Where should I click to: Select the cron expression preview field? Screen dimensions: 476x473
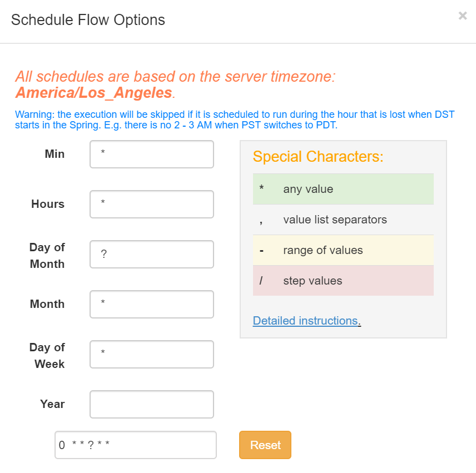(x=135, y=445)
